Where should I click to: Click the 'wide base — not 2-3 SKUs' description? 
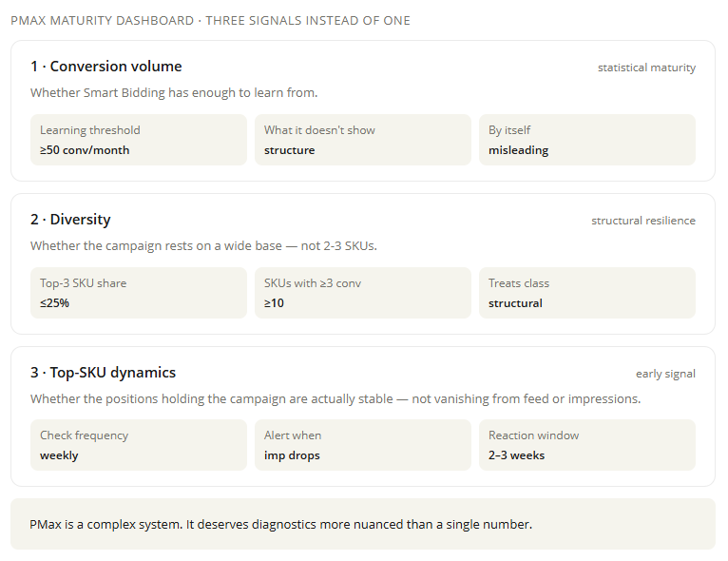203,245
